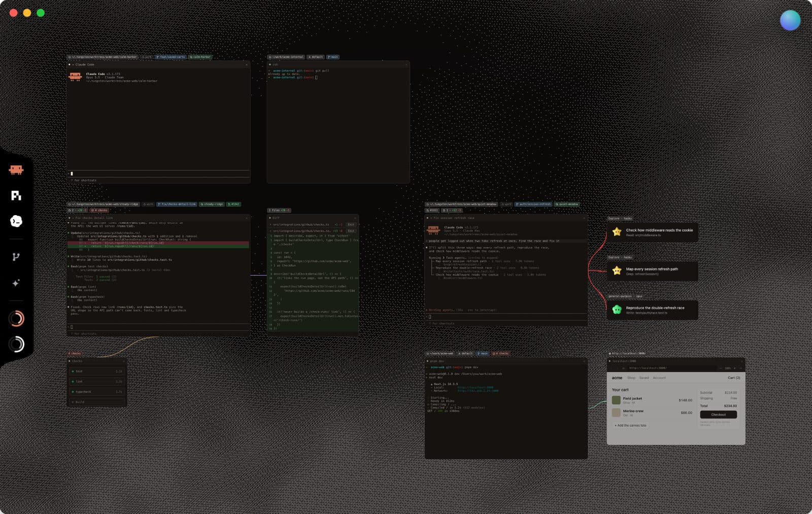Click the 'Shop' nav item in acme browser

coord(631,378)
